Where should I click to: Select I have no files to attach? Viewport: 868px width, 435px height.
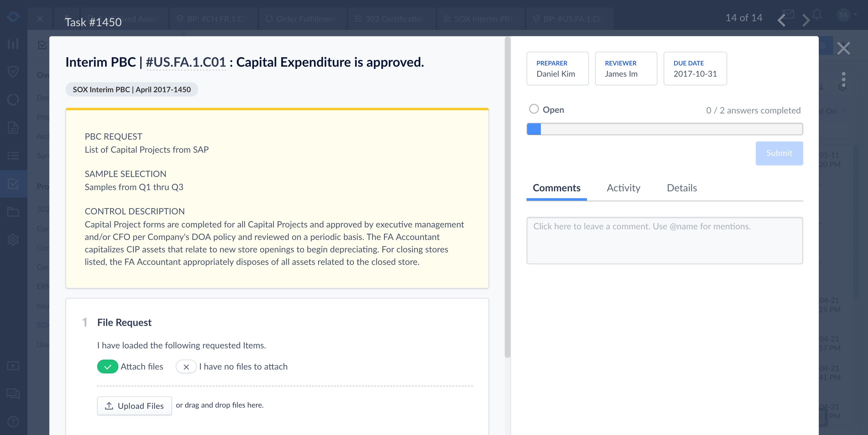point(186,366)
